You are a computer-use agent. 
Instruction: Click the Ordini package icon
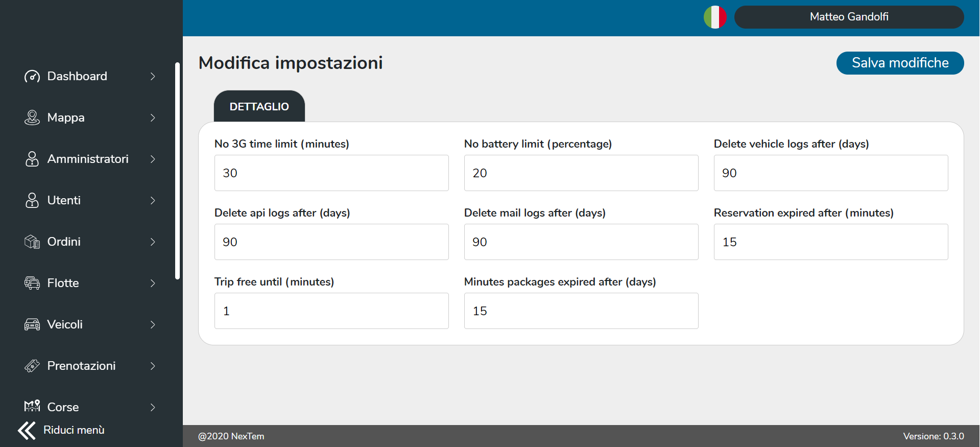coord(32,242)
